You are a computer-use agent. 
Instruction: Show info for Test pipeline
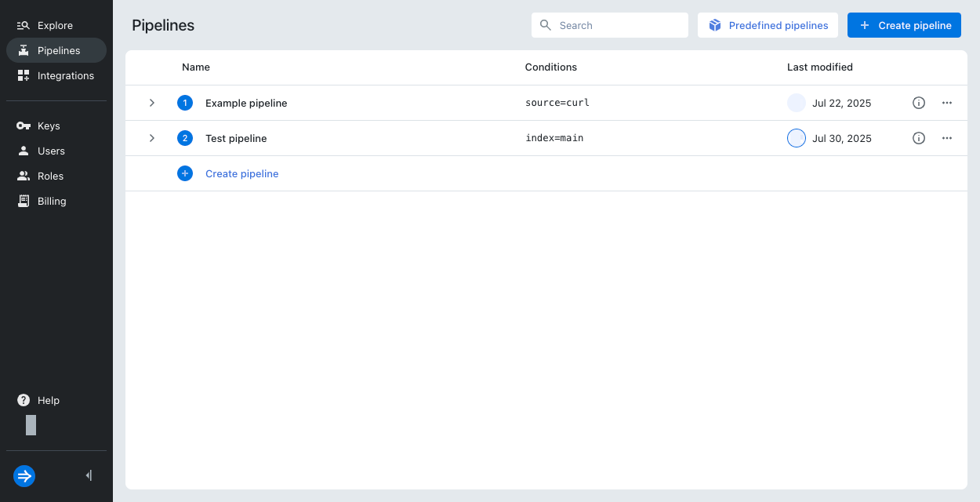point(919,138)
